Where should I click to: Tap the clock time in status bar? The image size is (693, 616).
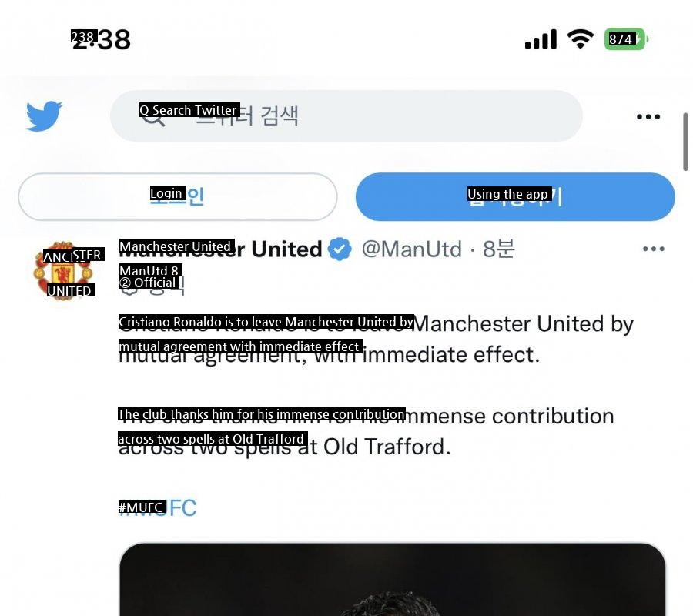pos(101,39)
